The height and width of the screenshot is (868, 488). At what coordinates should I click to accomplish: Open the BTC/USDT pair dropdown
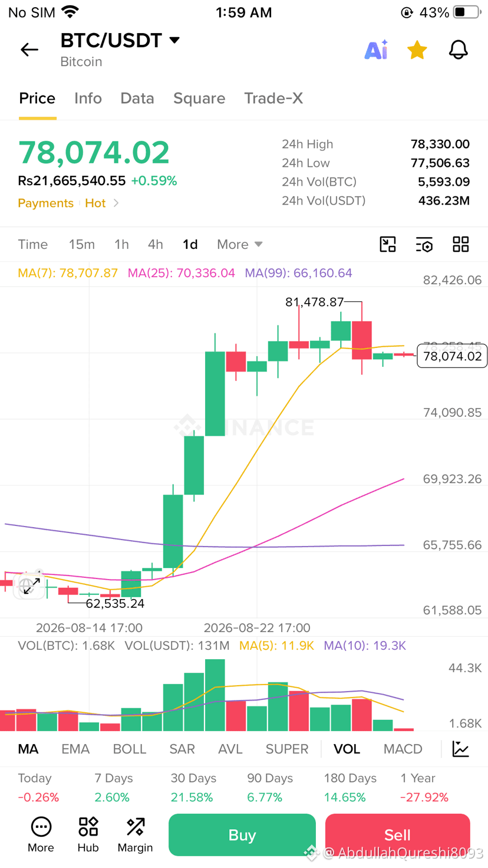point(120,40)
